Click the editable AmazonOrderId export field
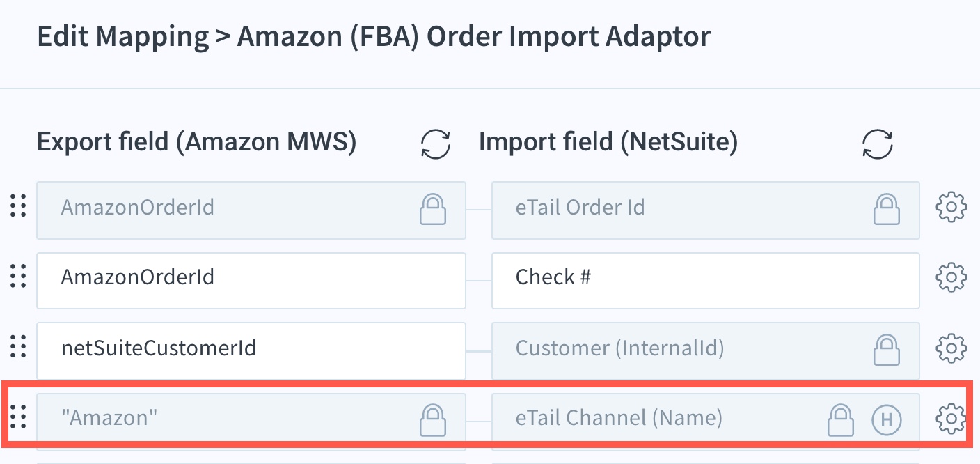The height and width of the screenshot is (464, 980). tap(251, 279)
